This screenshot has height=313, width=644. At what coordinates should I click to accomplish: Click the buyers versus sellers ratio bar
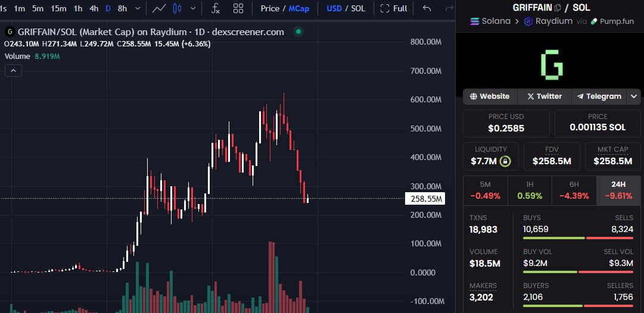[x=578, y=306]
